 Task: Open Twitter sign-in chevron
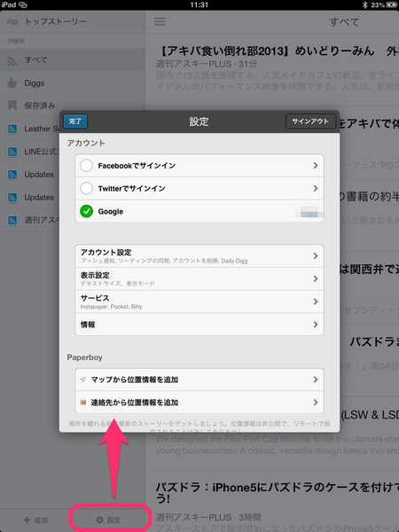coord(316,188)
